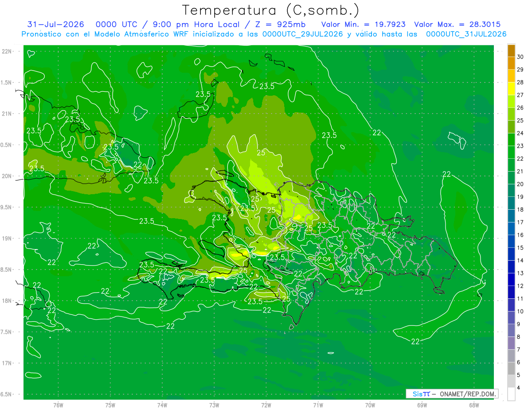Click the '19N' latitude axis label
Image resolution: width=532 pixels, height=411 pixels.
8,239
